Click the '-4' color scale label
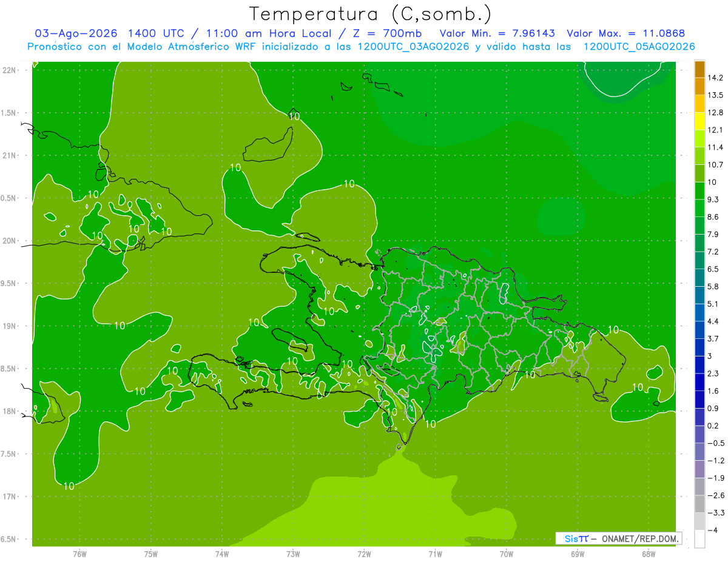This screenshot has width=728, height=562. click(713, 530)
